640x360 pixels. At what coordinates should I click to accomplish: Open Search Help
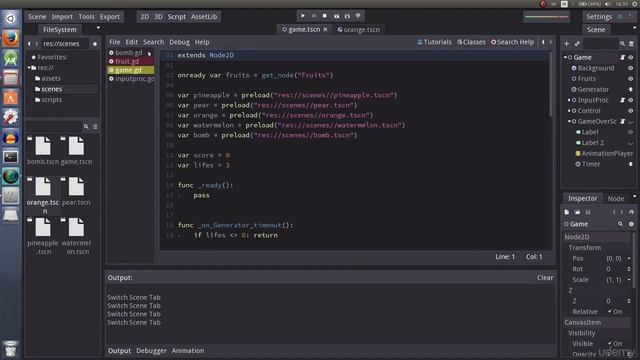512,42
